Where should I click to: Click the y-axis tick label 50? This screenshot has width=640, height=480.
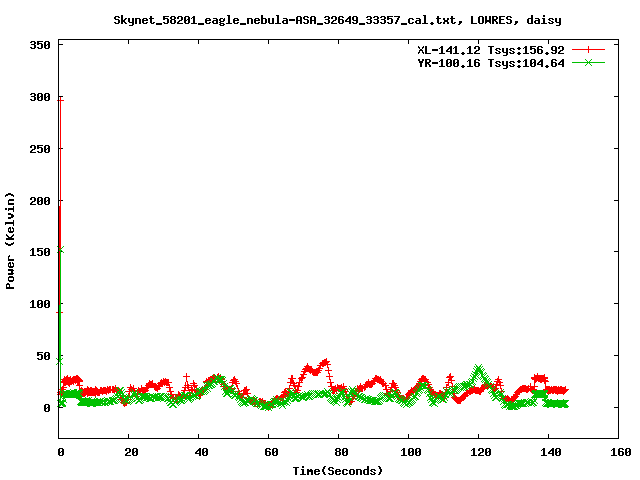point(44,356)
